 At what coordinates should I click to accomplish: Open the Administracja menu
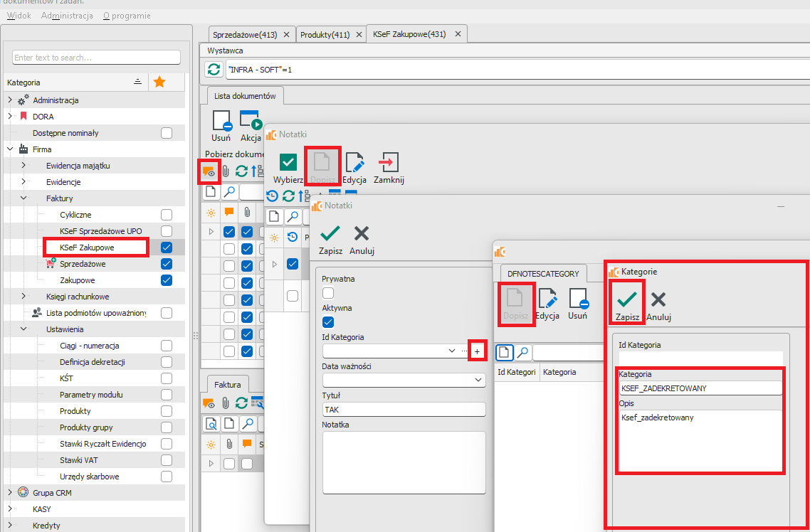pos(67,16)
